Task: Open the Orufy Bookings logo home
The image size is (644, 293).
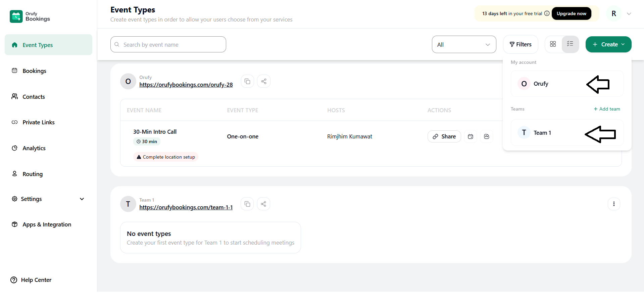Action: coord(30,16)
